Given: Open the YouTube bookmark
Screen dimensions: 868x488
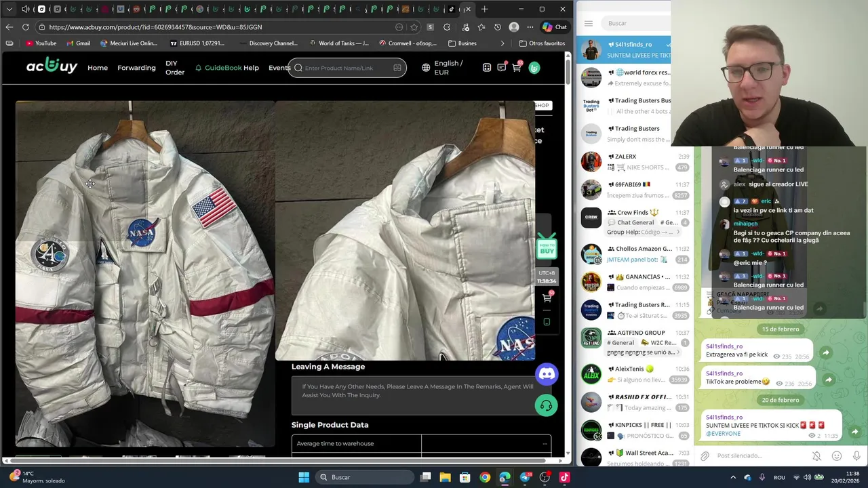Looking at the screenshot, I should [x=41, y=43].
